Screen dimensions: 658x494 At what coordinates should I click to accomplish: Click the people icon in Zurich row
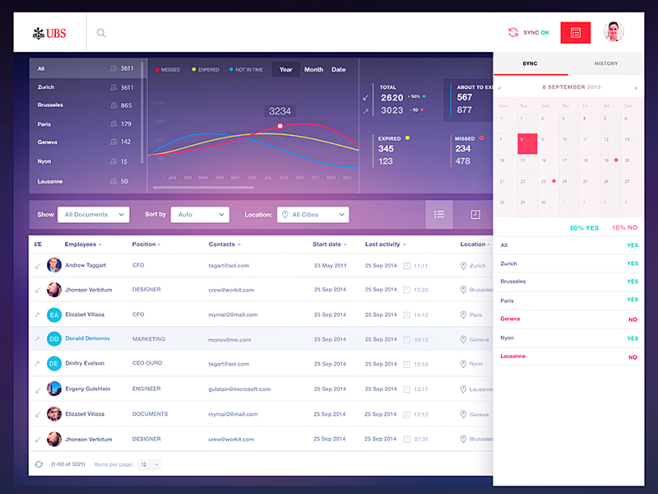click(x=113, y=87)
